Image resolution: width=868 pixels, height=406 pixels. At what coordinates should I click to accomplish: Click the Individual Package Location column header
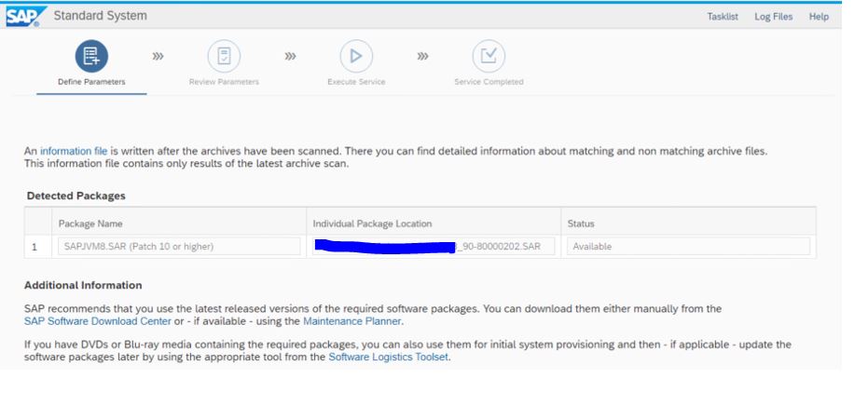tap(372, 223)
